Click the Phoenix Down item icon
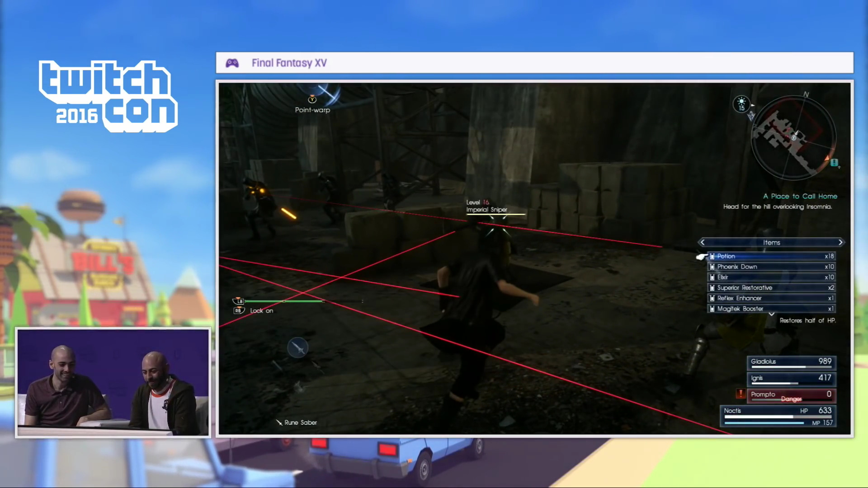 [712, 267]
